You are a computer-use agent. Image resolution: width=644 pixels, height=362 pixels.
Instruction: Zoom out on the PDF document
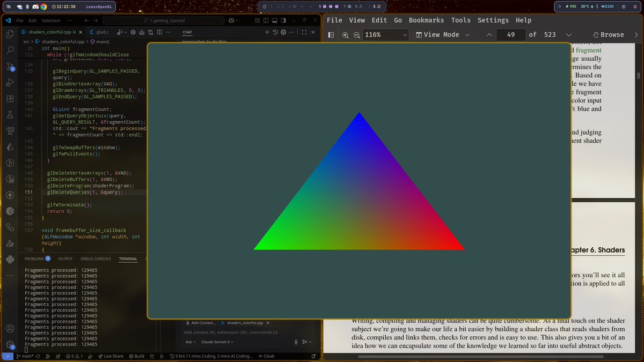click(x=357, y=34)
